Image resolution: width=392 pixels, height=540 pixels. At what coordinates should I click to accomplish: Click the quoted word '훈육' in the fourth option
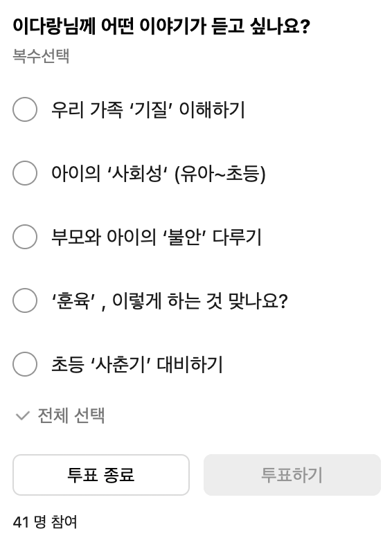pos(73,300)
